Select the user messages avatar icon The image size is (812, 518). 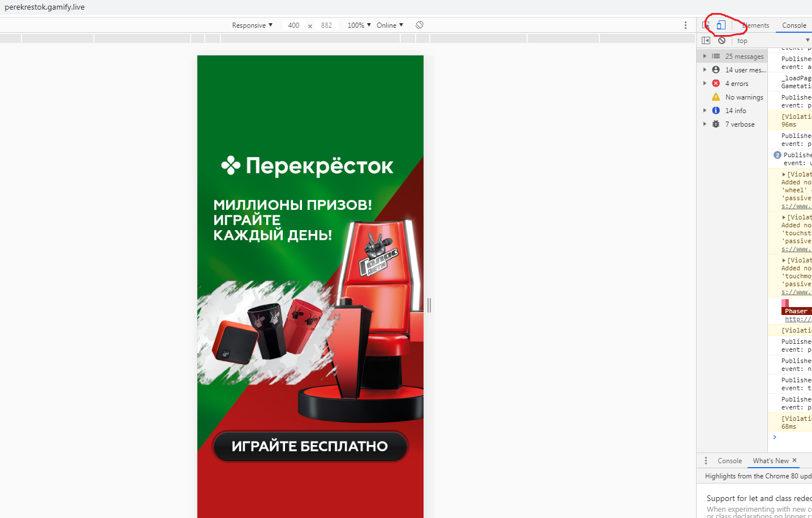(x=716, y=70)
